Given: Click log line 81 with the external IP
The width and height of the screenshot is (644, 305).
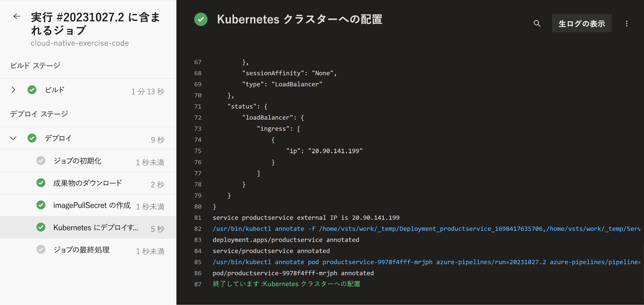Looking at the screenshot, I should (x=306, y=218).
